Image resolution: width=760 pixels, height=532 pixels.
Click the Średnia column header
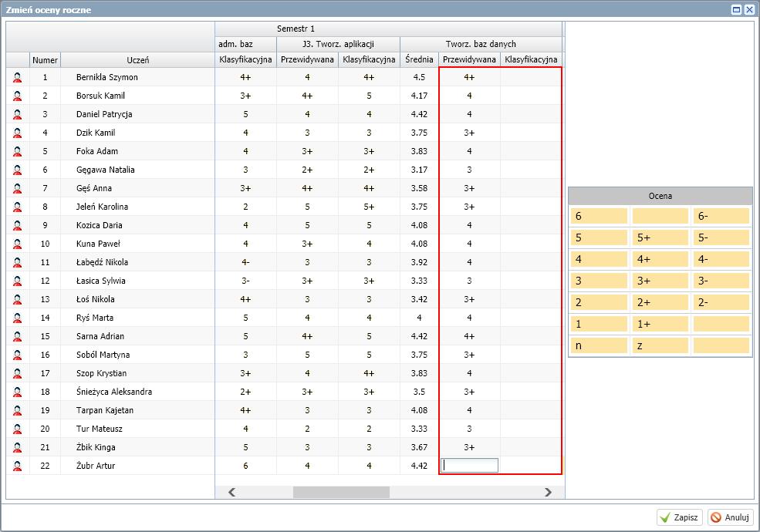pos(419,59)
